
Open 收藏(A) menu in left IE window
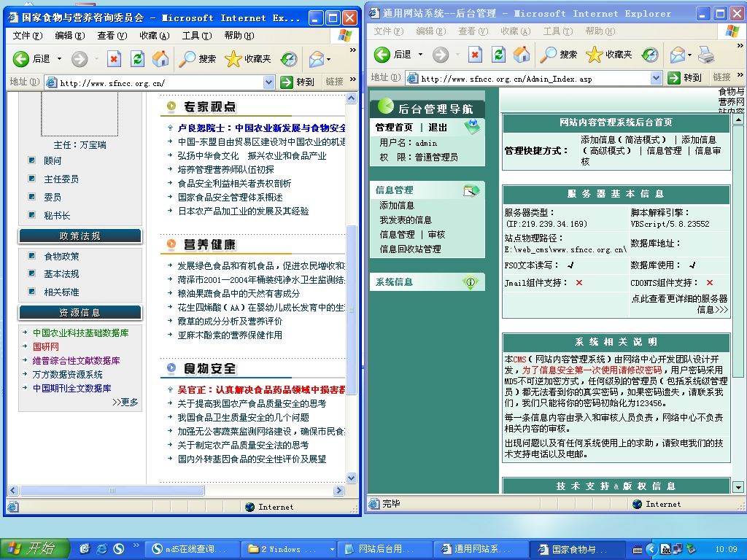(x=155, y=35)
